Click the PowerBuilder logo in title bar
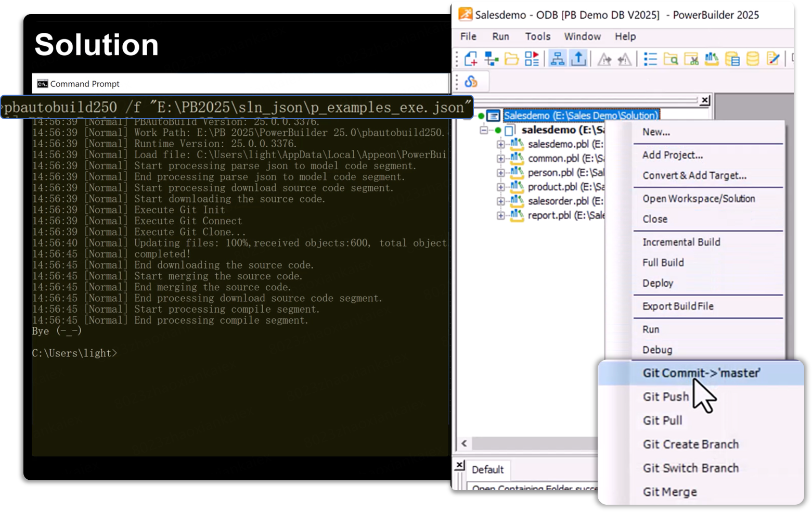This screenshot has height=512, width=812. [465, 14]
